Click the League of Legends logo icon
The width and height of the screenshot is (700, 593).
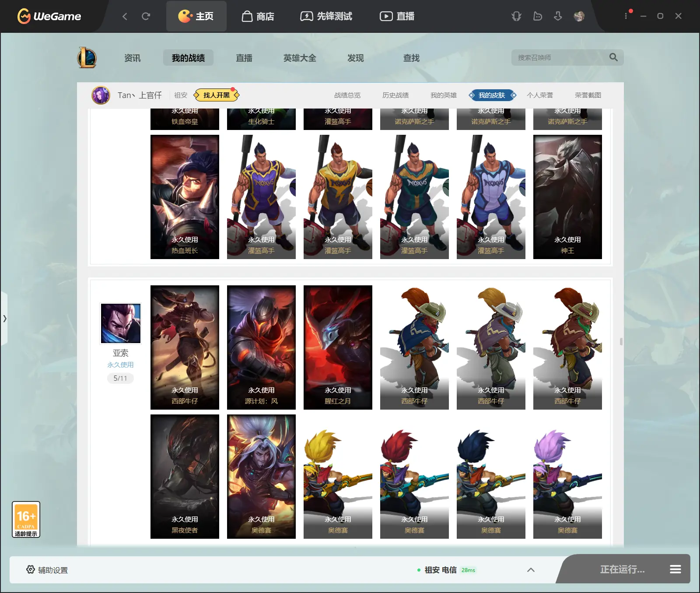87,57
